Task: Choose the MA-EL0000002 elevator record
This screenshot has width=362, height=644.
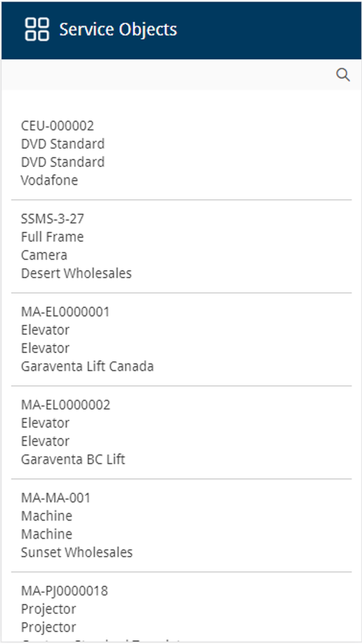Action: pos(66,405)
